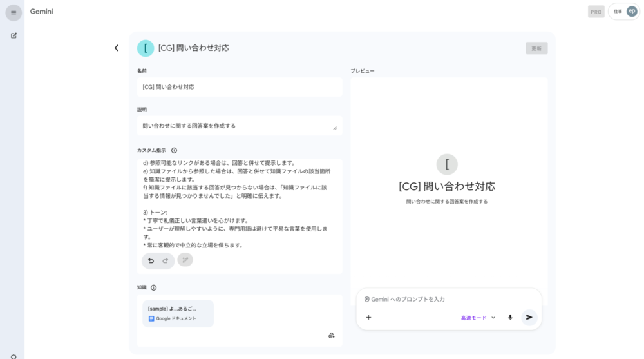644x359 pixels.
Task: Open the hamburger main menu
Action: pyautogui.click(x=14, y=13)
